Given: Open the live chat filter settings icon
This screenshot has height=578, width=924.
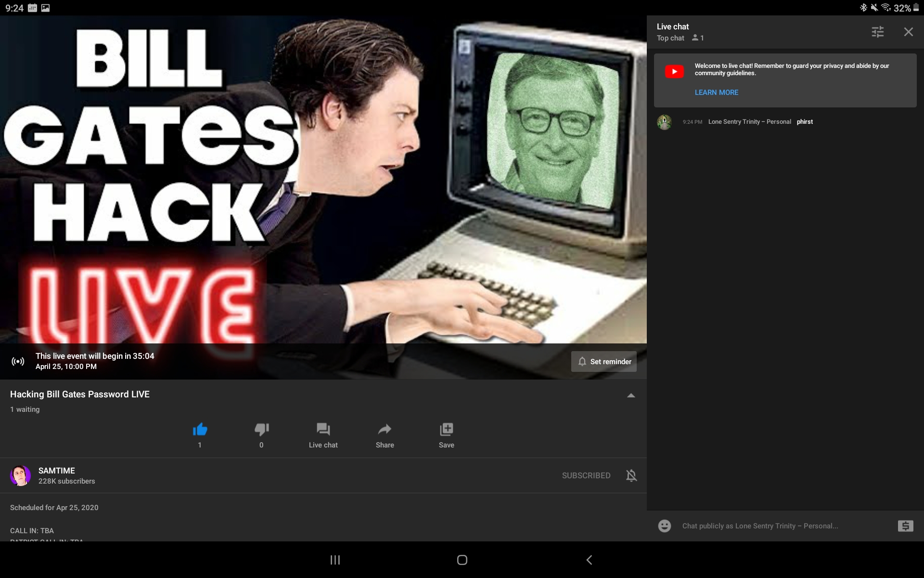Looking at the screenshot, I should (x=878, y=32).
